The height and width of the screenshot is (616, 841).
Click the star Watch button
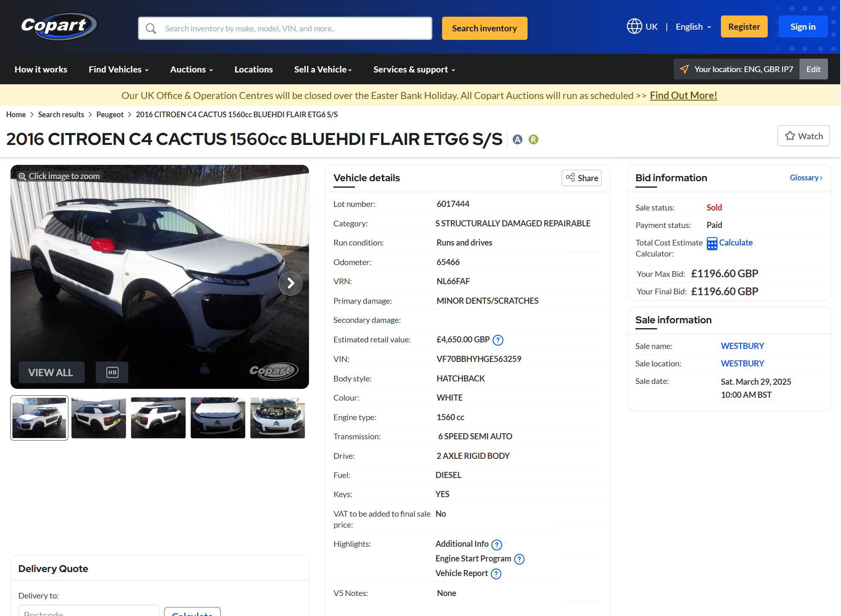tap(804, 136)
